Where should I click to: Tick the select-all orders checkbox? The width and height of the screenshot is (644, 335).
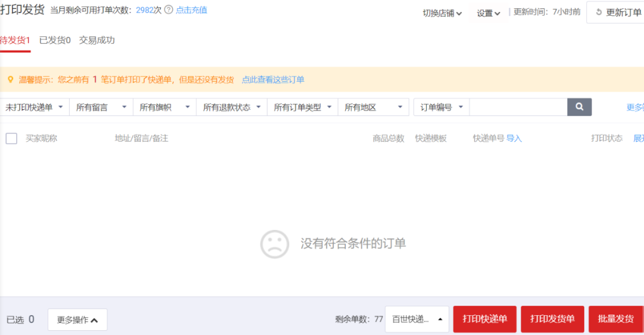point(11,139)
